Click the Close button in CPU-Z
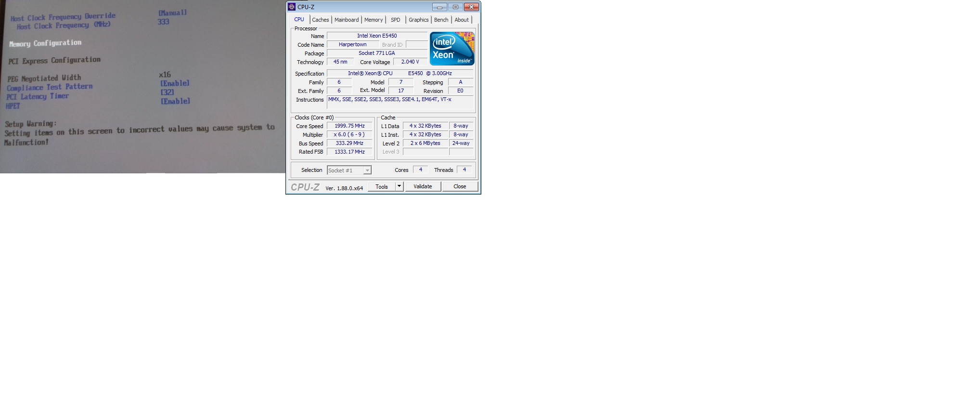The image size is (980, 417). (460, 186)
